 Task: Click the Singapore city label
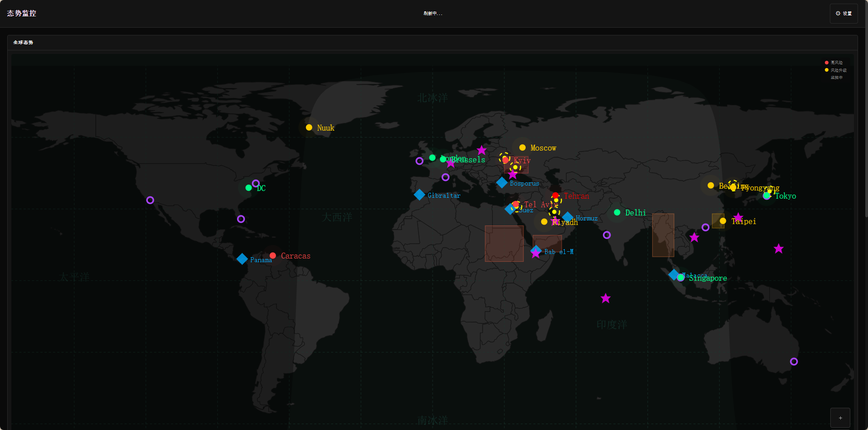(708, 279)
